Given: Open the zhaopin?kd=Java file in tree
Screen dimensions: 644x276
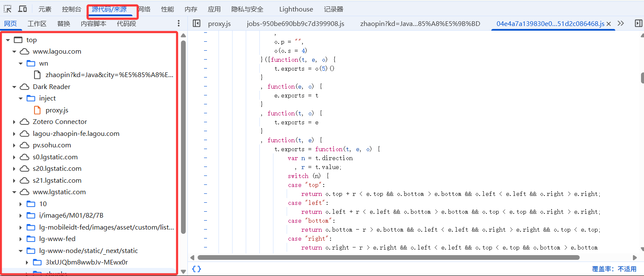Looking at the screenshot, I should point(109,75).
